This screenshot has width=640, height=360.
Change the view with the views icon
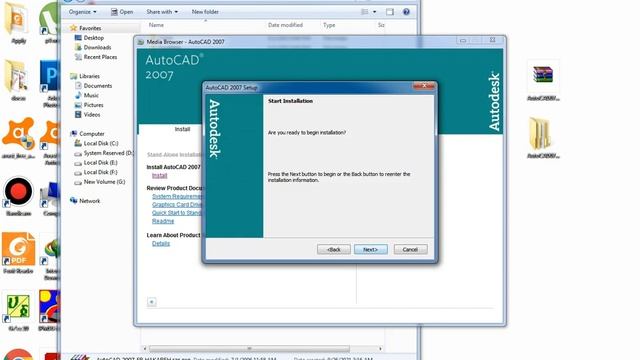pyautogui.click(x=365, y=12)
